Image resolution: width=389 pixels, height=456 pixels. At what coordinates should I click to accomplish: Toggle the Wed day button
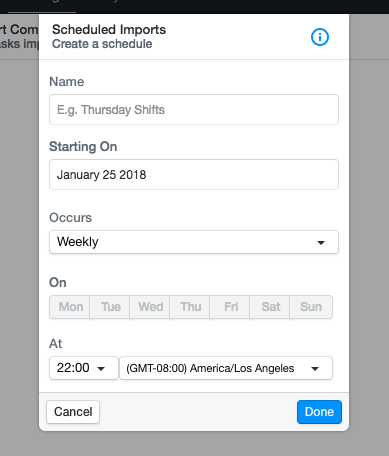[150, 307]
